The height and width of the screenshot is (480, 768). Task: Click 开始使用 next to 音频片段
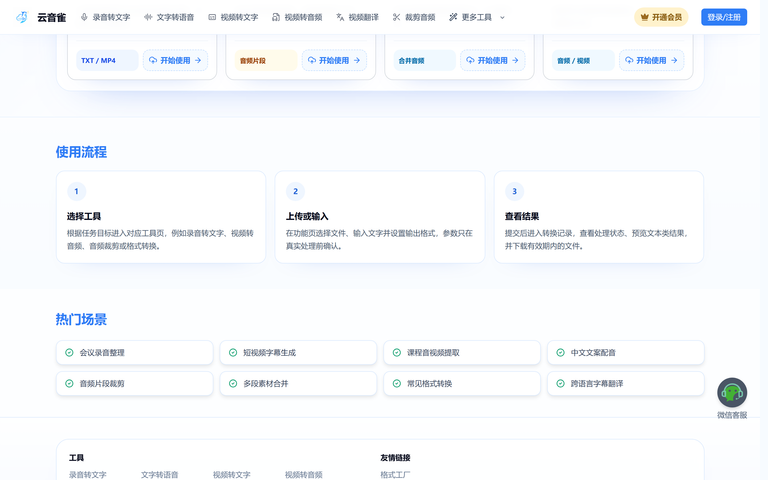[x=334, y=60]
